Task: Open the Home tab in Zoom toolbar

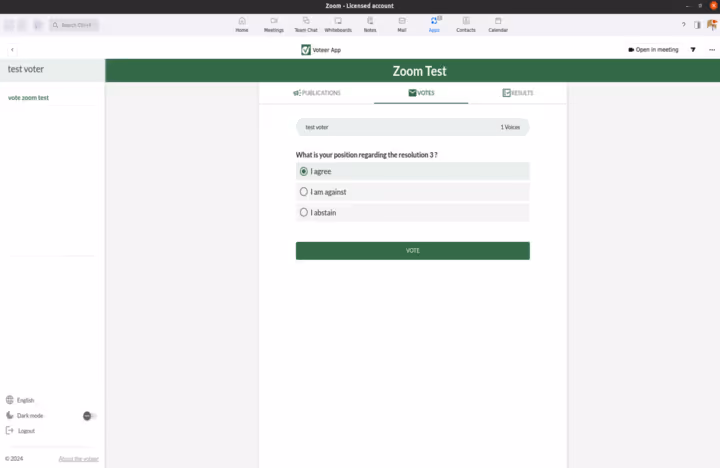Action: (x=242, y=24)
